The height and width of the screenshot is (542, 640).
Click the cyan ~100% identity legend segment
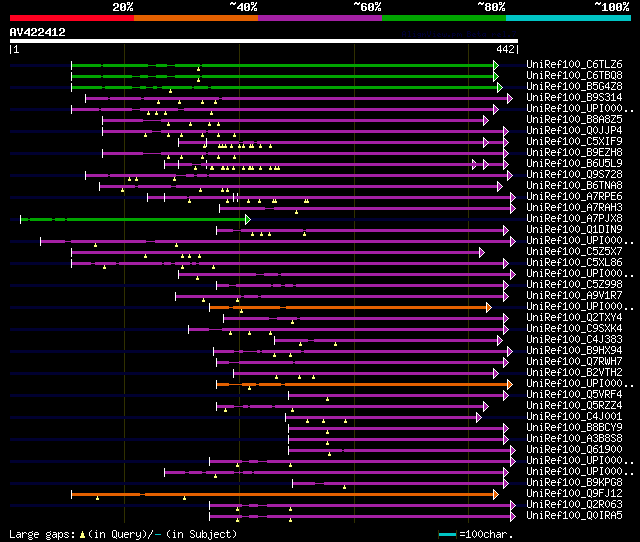click(x=568, y=18)
